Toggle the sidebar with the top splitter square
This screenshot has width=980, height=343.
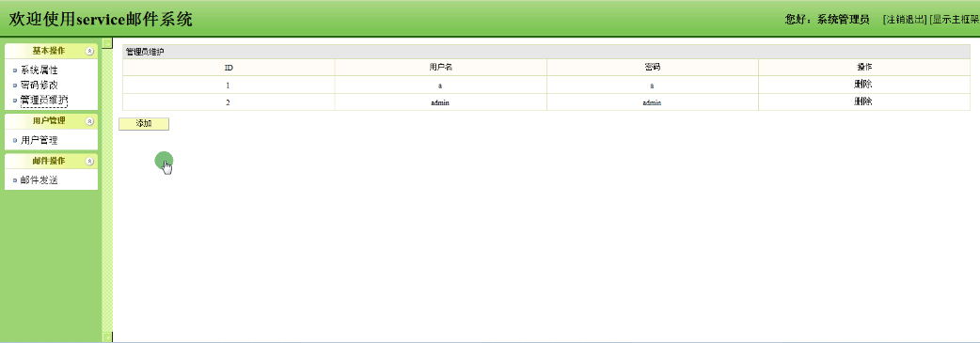pos(107,43)
